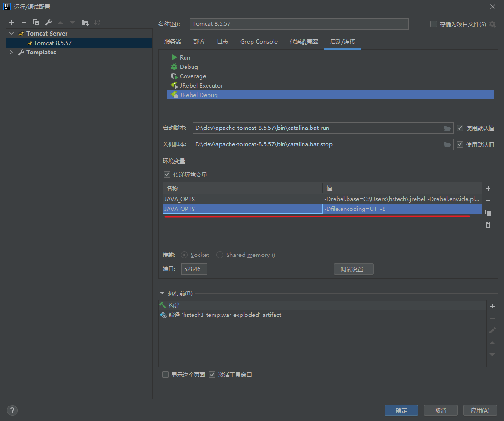Image resolution: width=504 pixels, height=421 pixels.
Task: Move before-launch task down arrow
Action: (x=492, y=355)
